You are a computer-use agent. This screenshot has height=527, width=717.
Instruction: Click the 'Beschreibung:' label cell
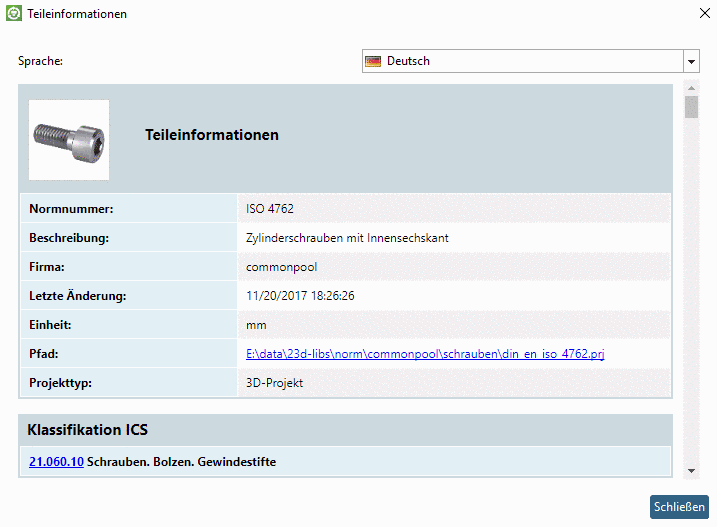coord(128,238)
